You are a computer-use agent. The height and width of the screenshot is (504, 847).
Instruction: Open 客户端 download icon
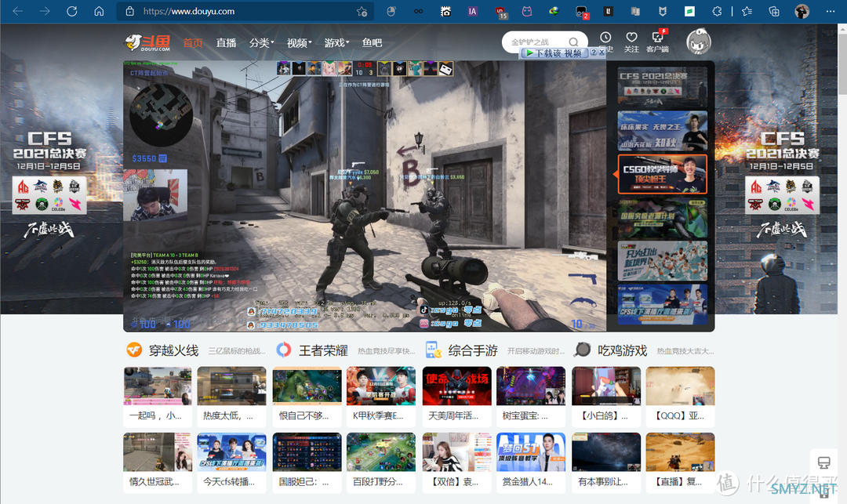[657, 38]
